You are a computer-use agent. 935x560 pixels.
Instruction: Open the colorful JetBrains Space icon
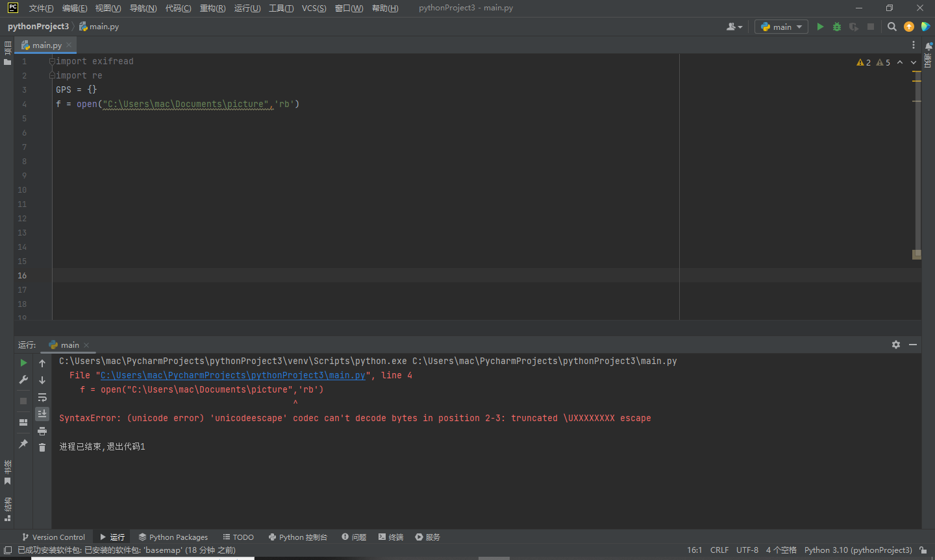click(x=926, y=27)
